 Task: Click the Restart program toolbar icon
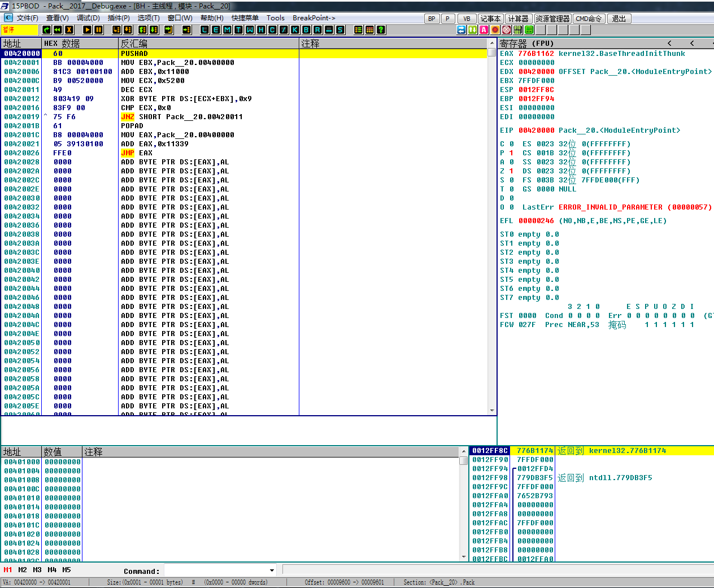[x=58, y=30]
